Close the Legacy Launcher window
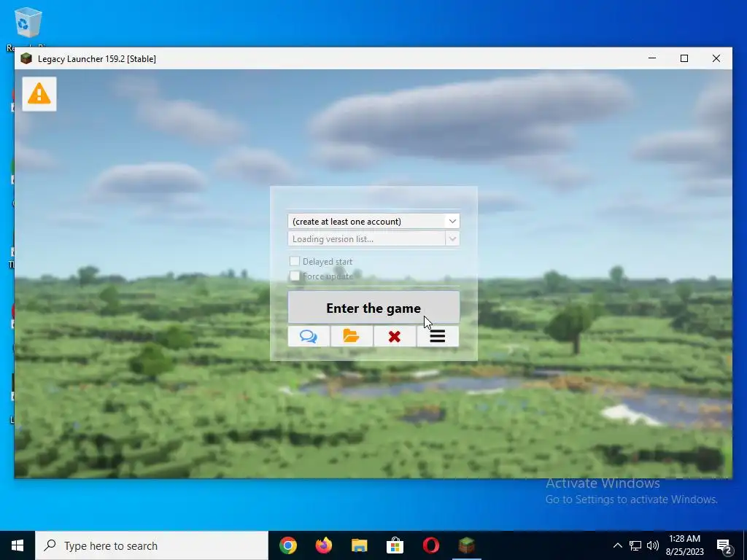 click(716, 58)
